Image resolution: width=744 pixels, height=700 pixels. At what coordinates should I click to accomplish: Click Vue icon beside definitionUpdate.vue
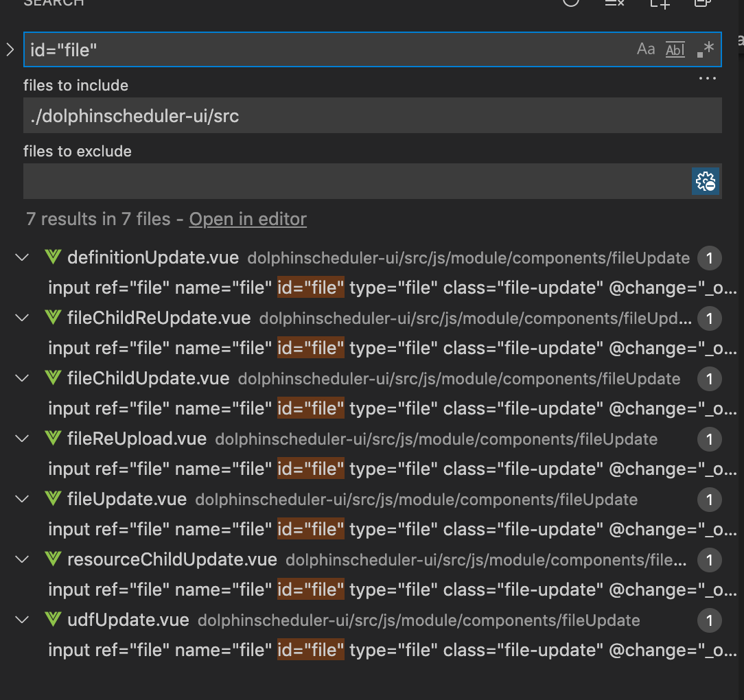(x=53, y=257)
